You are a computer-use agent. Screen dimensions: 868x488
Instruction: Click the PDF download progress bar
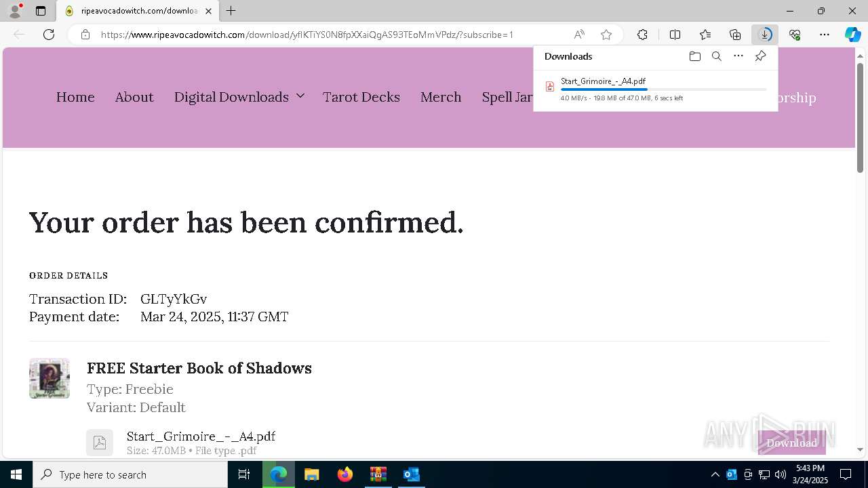[x=663, y=89]
